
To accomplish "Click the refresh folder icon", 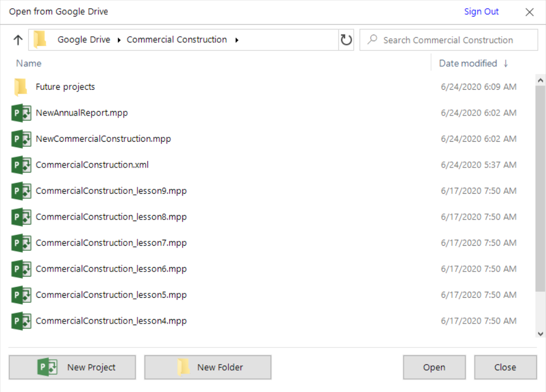I will 346,39.
